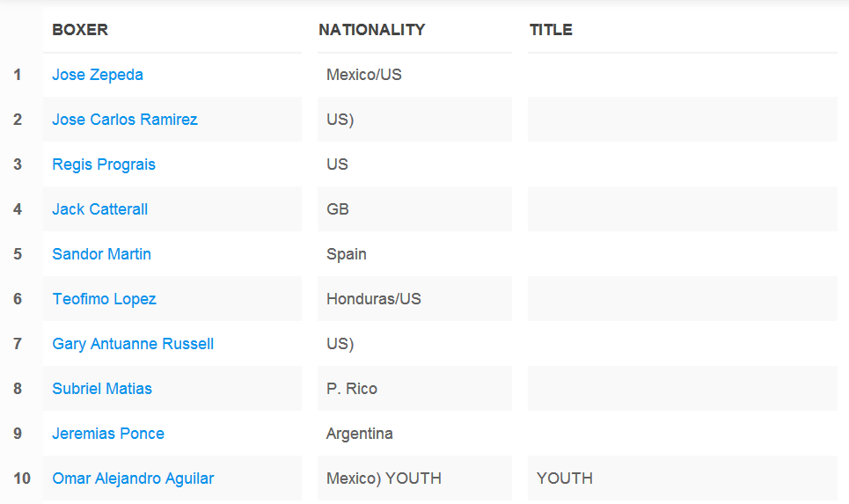Click the Mexico/US nationality cell
The image size is (849, 504).
414,75
